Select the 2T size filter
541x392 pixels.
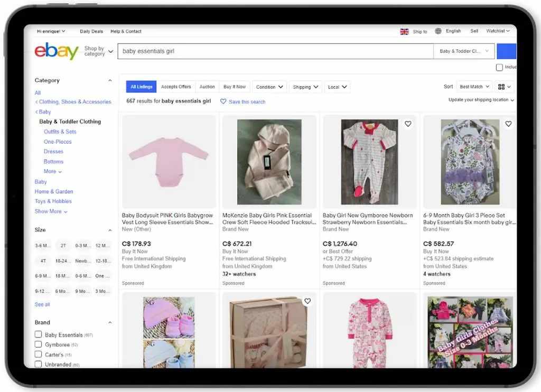click(63, 246)
